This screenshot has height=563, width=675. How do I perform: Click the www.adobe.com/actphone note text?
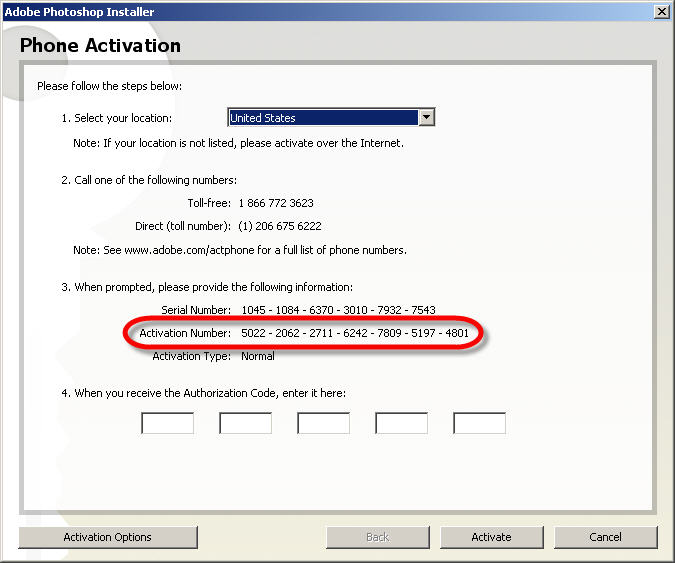[x=240, y=250]
